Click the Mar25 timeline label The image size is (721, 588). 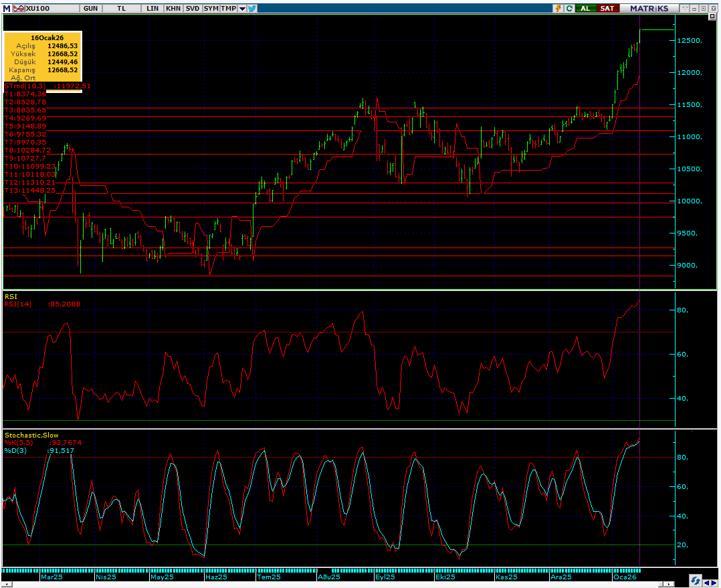coord(51,577)
